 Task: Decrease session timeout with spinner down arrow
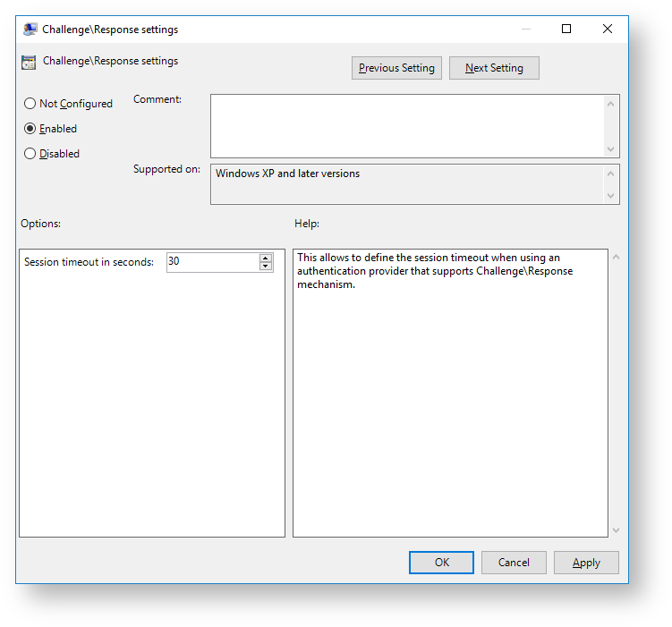click(x=266, y=267)
